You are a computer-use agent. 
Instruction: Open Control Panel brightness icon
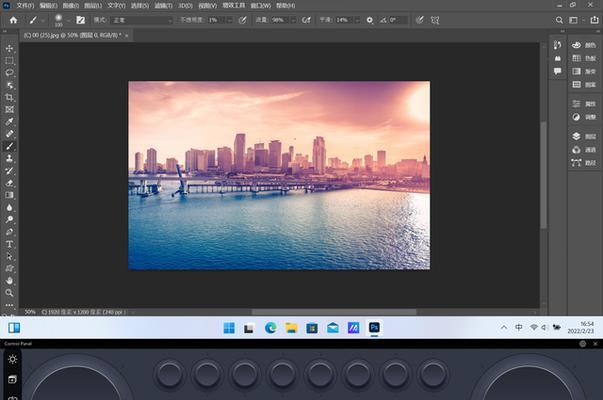pyautogui.click(x=12, y=359)
